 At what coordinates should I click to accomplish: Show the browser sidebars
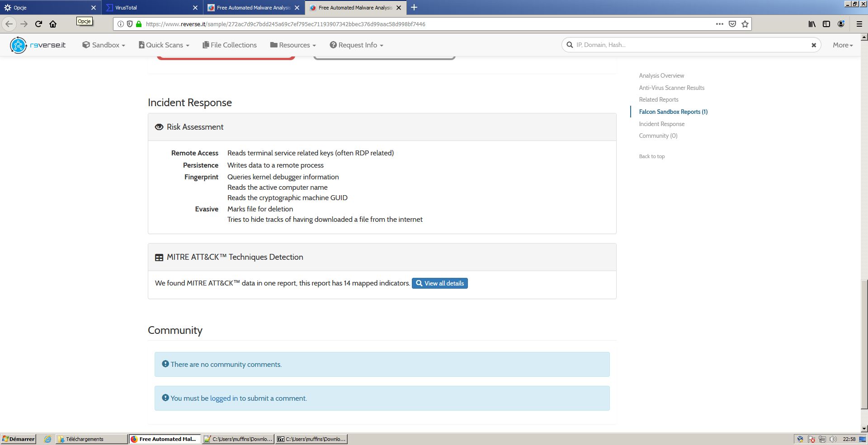coord(826,24)
